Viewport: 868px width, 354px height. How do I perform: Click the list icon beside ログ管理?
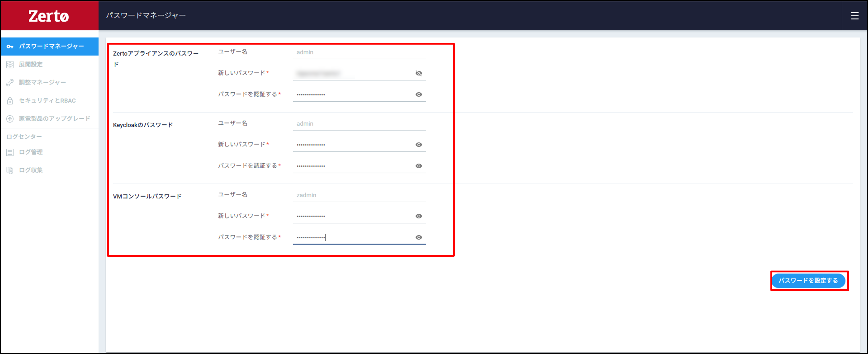coord(10,152)
